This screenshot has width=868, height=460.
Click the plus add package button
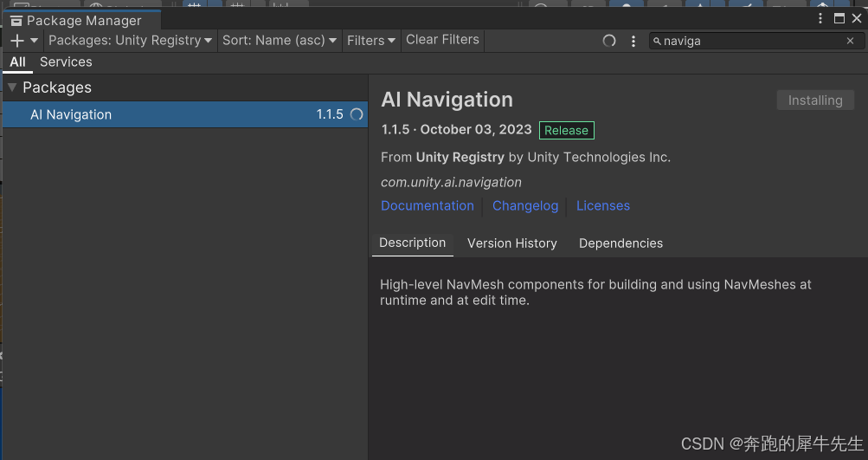point(17,41)
